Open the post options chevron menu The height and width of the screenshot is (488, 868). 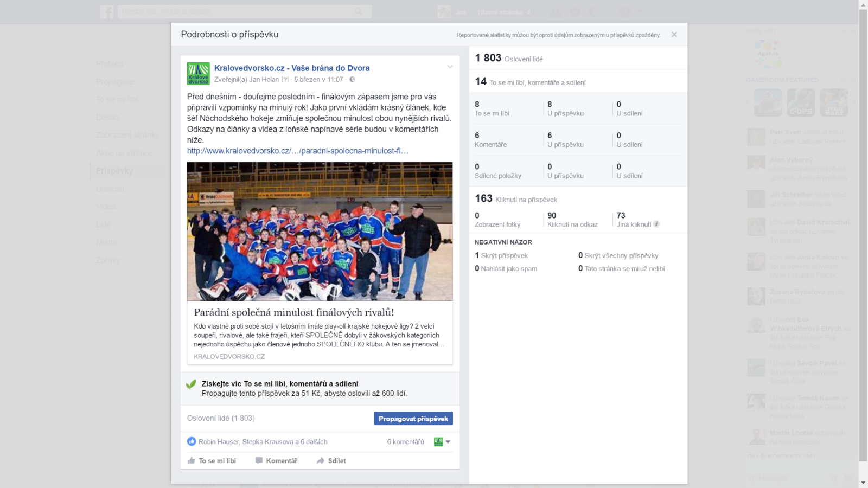point(450,67)
